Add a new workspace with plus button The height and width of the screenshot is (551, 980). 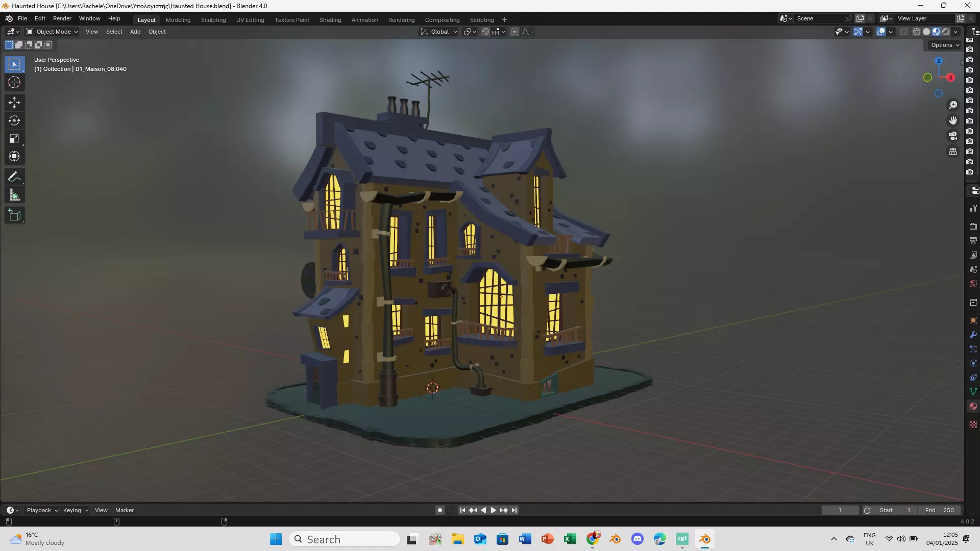pyautogui.click(x=504, y=20)
